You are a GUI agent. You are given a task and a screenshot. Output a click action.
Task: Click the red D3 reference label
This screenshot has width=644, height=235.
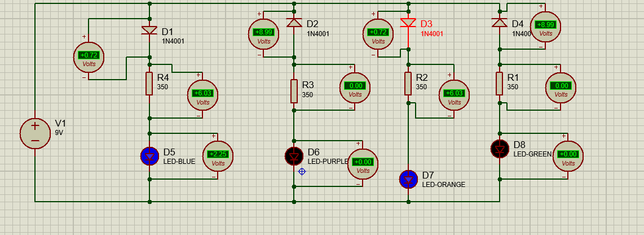427,24
